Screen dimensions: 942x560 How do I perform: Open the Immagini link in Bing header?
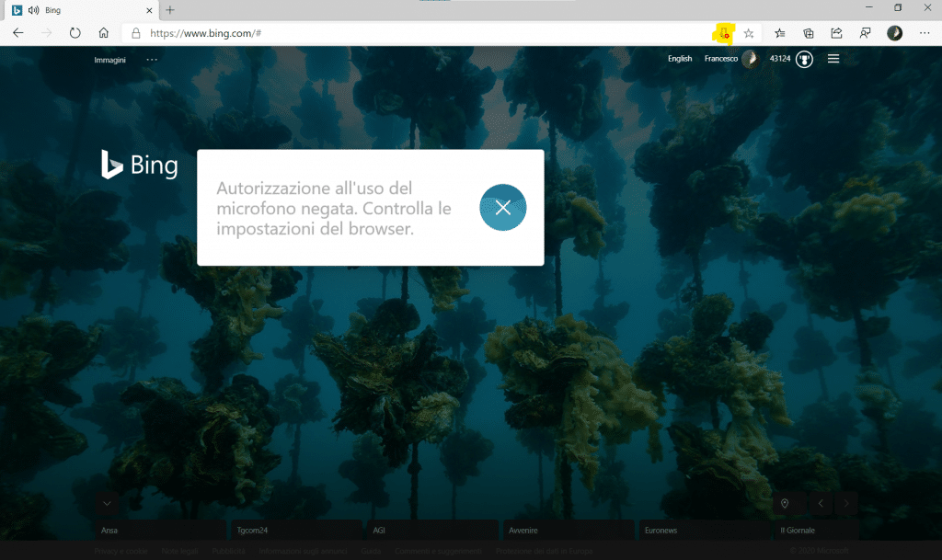point(109,60)
